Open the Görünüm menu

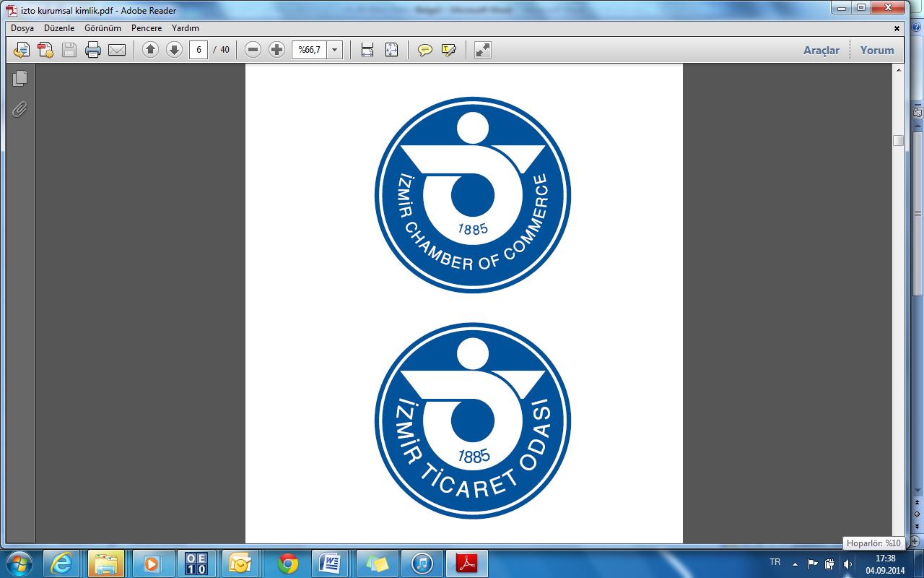[101, 28]
